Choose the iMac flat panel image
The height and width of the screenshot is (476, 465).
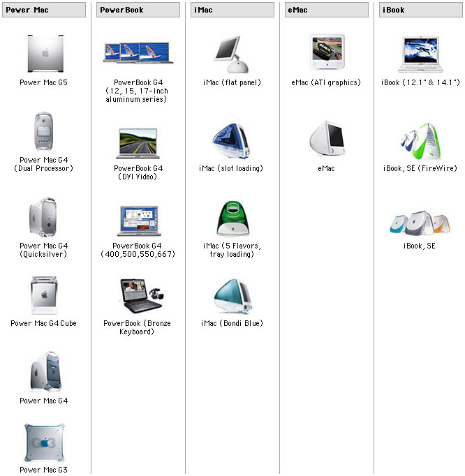(x=232, y=54)
